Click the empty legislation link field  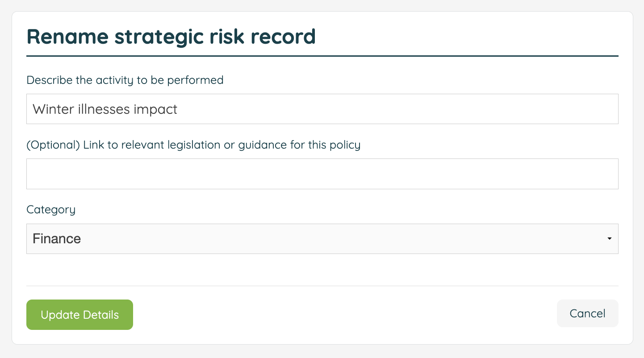[x=322, y=174]
